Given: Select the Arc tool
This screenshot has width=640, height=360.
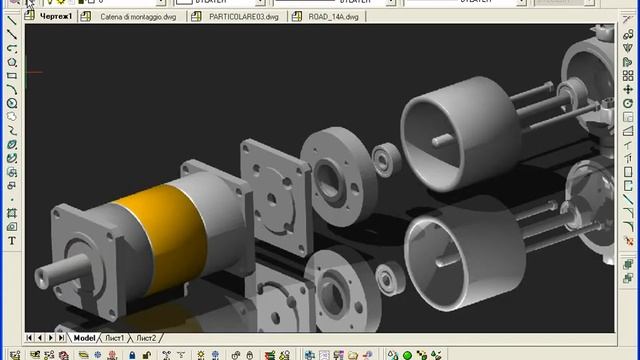Looking at the screenshot, I should coord(12,89).
